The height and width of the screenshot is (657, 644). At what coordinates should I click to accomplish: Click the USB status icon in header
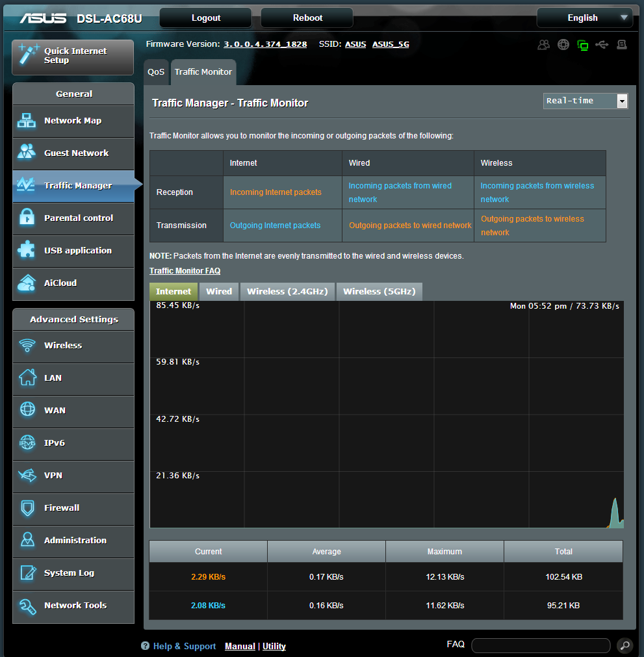602,44
